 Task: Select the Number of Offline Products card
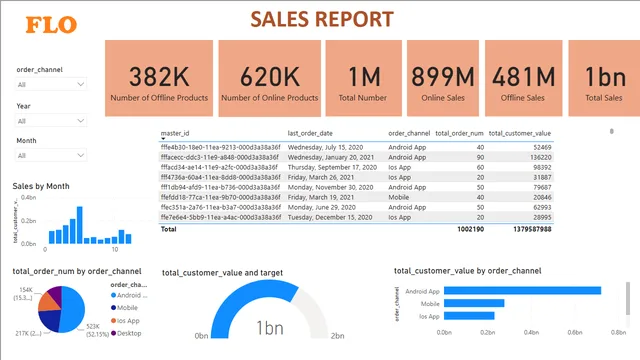point(159,78)
